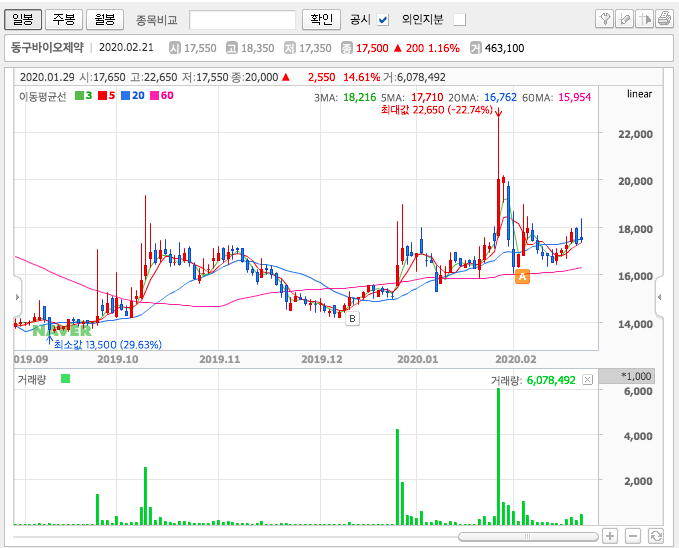Click the 2020.02.21 date text
This screenshot has height=548, width=679.
point(126,48)
